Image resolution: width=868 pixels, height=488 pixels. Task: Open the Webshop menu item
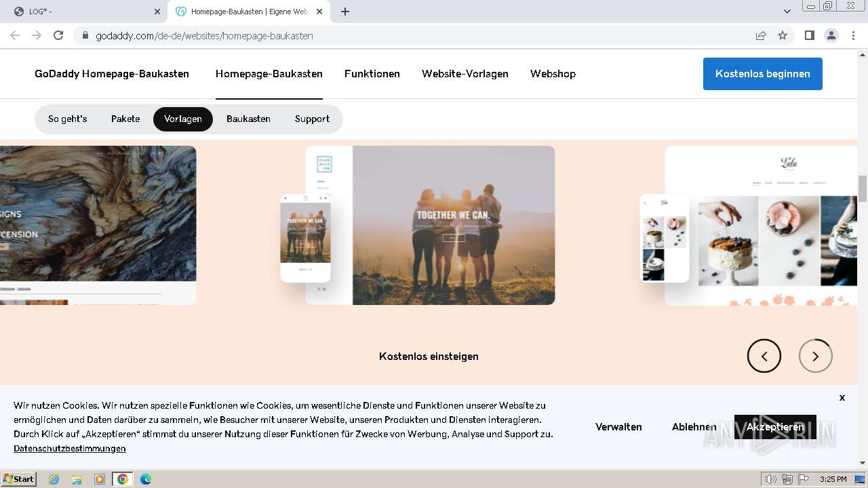click(553, 74)
